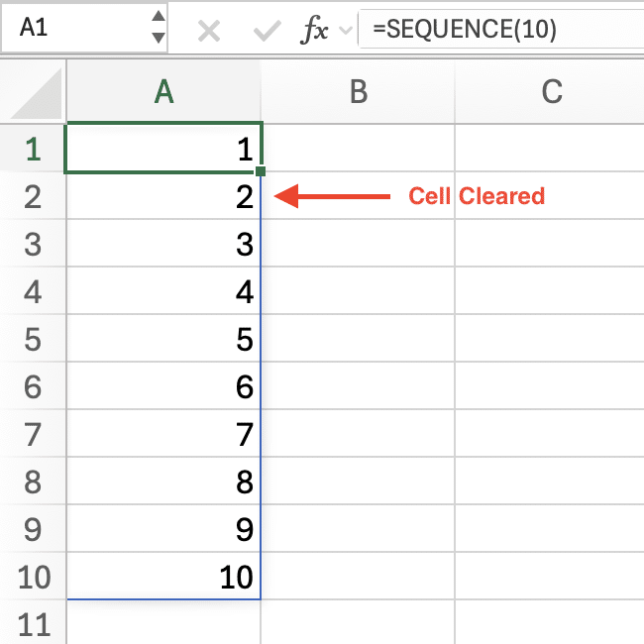
Task: Select cell A3 containing 3
Action: [x=163, y=243]
